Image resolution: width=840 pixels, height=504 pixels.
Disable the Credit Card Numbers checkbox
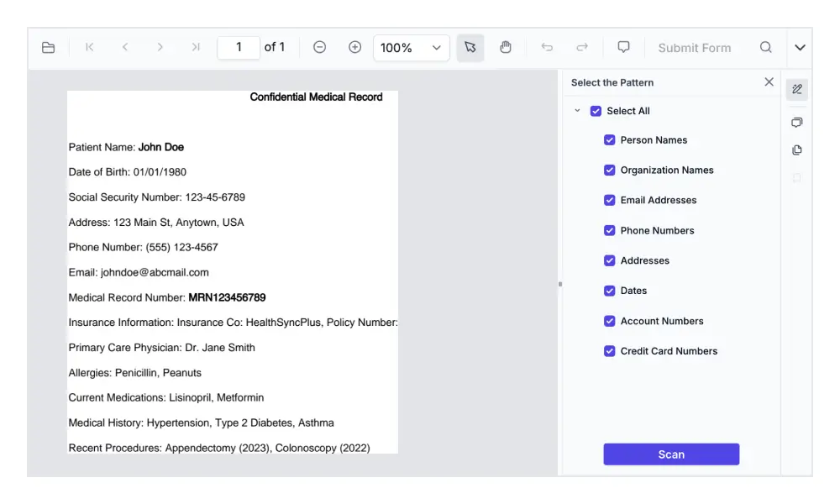click(x=610, y=351)
